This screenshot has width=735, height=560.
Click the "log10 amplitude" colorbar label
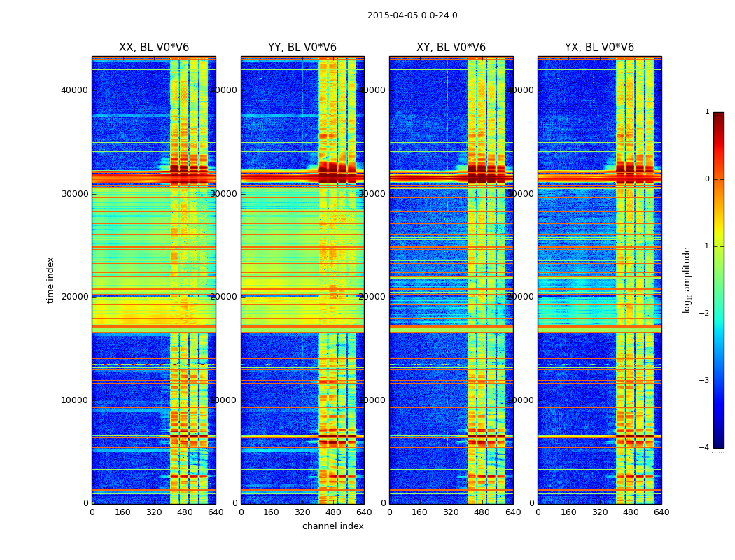point(687,279)
